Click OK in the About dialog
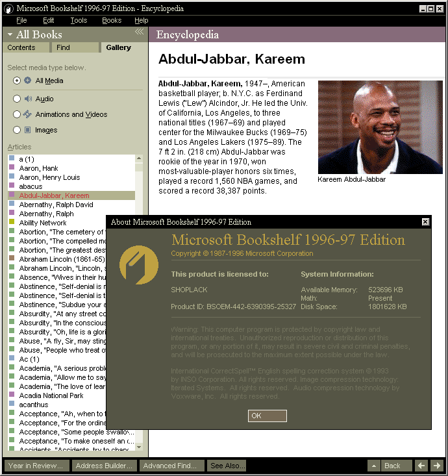Screen dimensions: 448x476 [x=267, y=416]
